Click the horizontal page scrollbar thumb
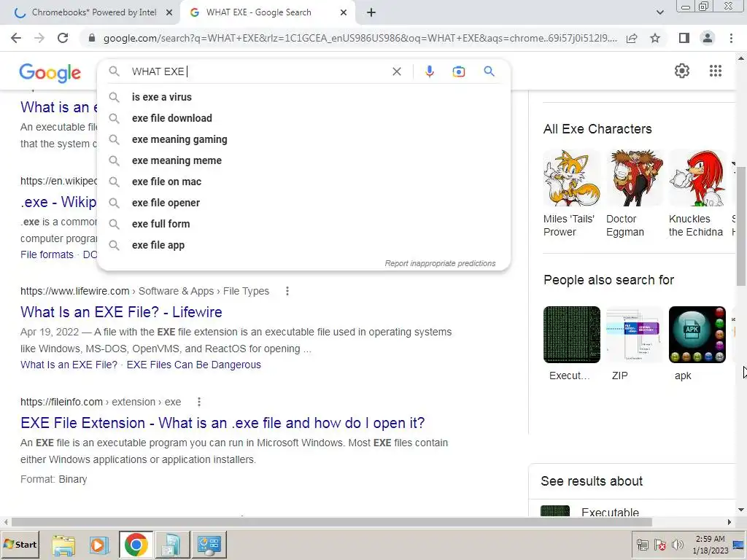 [x=332, y=522]
